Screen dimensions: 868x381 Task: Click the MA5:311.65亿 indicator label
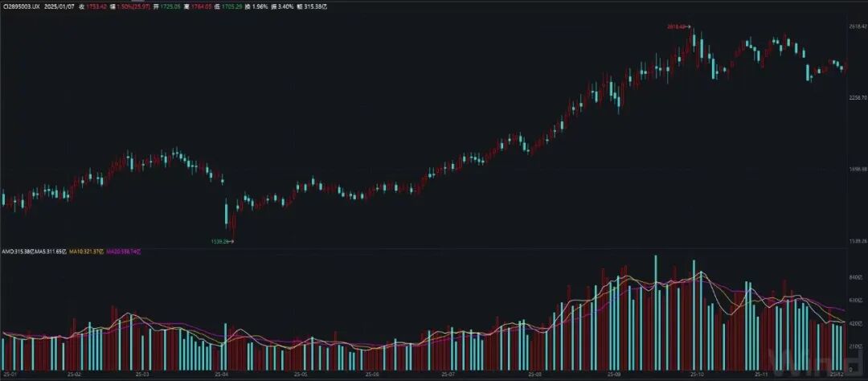(51, 251)
